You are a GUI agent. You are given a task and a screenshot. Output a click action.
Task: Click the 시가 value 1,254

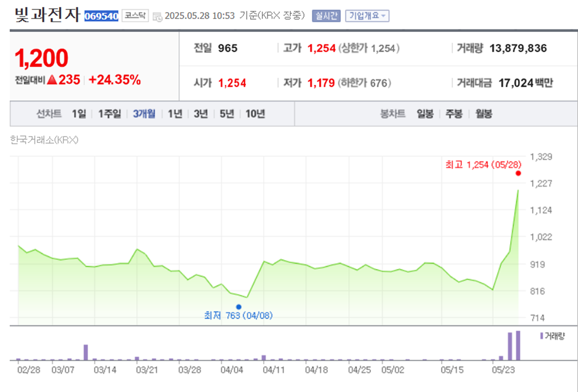(232, 83)
